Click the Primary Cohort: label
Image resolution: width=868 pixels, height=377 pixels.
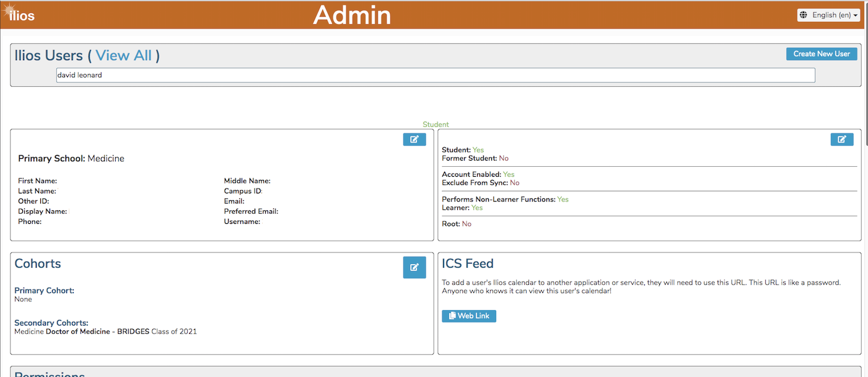[x=44, y=290]
